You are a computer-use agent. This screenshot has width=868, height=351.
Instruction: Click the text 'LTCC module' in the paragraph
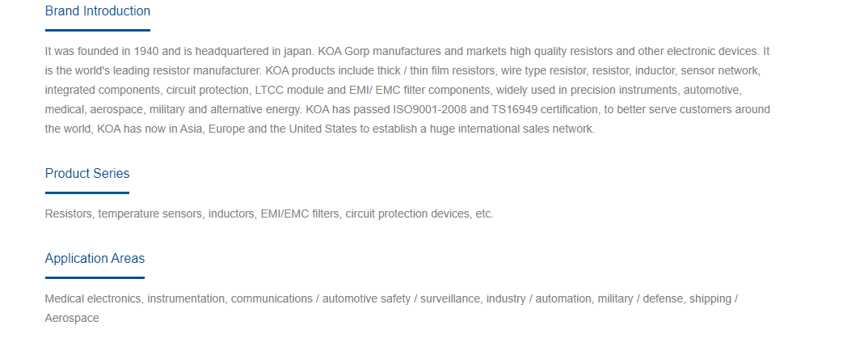pyautogui.click(x=285, y=91)
